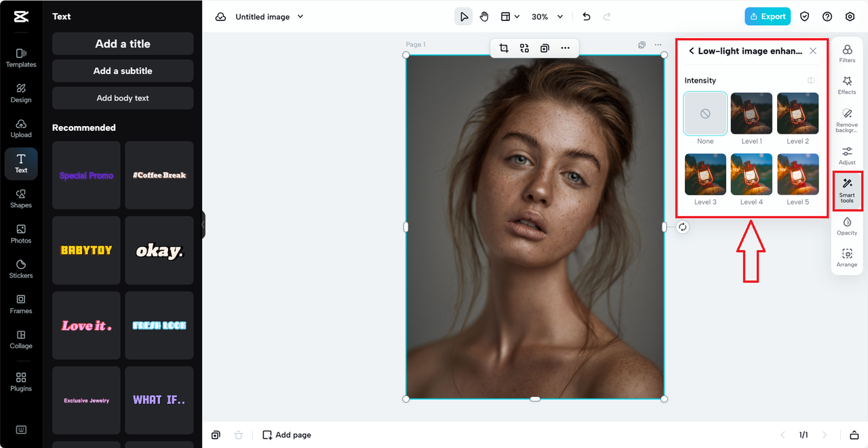
Task: Redo the last undone action
Action: pyautogui.click(x=607, y=17)
